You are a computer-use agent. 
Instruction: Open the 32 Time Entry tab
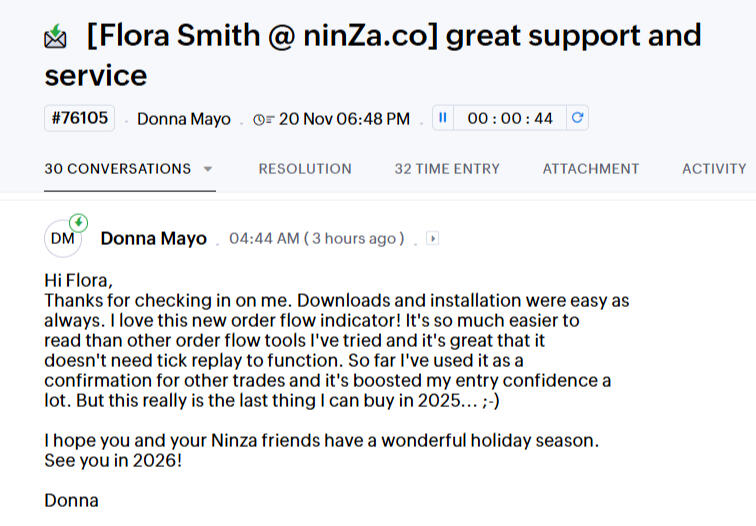[x=447, y=169]
